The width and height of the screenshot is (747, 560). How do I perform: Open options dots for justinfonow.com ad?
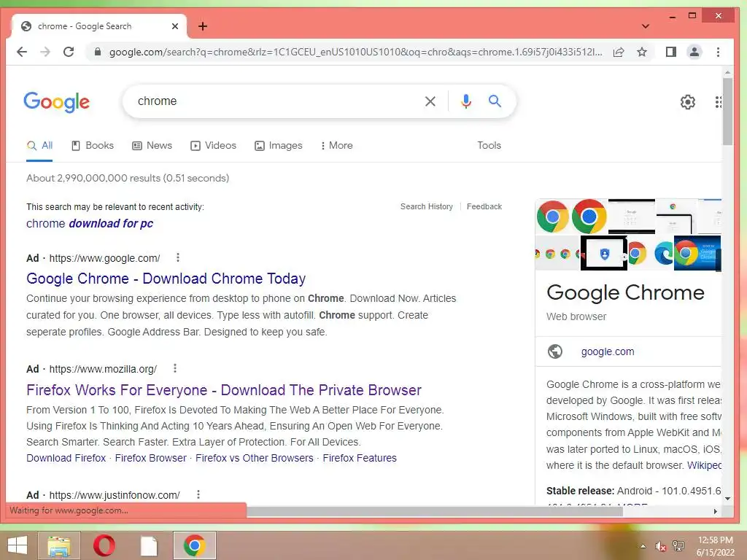(x=198, y=494)
